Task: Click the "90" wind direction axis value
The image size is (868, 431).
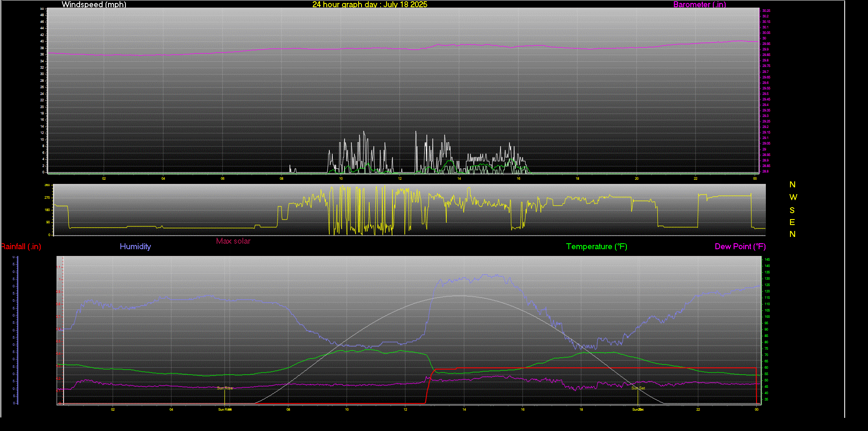Action: click(x=48, y=222)
